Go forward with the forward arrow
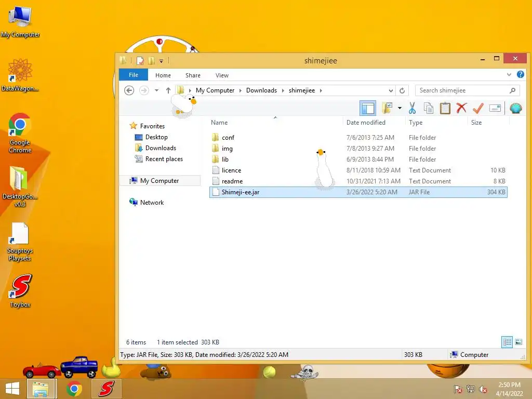 click(144, 90)
